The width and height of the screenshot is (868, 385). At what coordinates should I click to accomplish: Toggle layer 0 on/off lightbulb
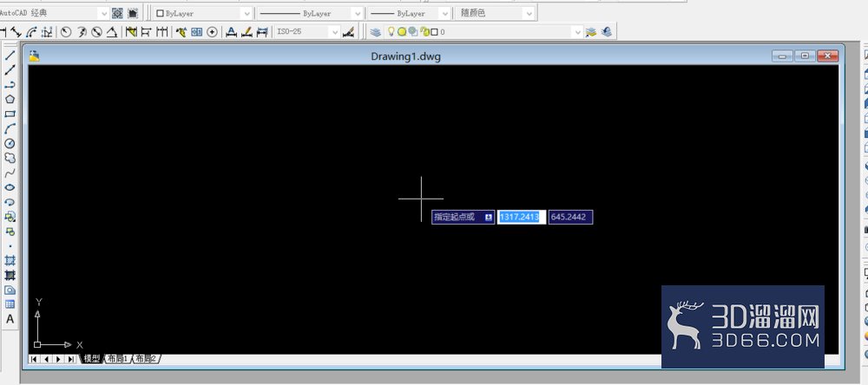[391, 32]
